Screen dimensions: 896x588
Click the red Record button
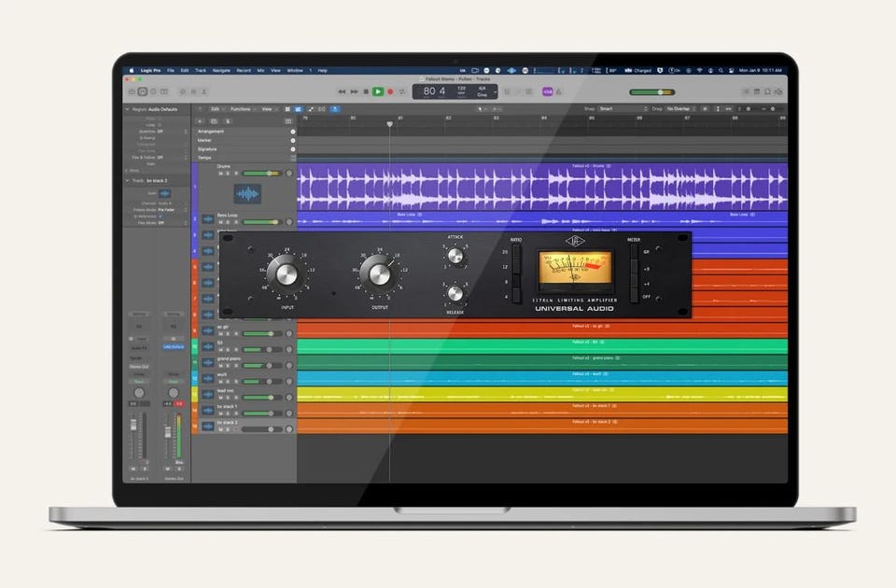(390, 91)
